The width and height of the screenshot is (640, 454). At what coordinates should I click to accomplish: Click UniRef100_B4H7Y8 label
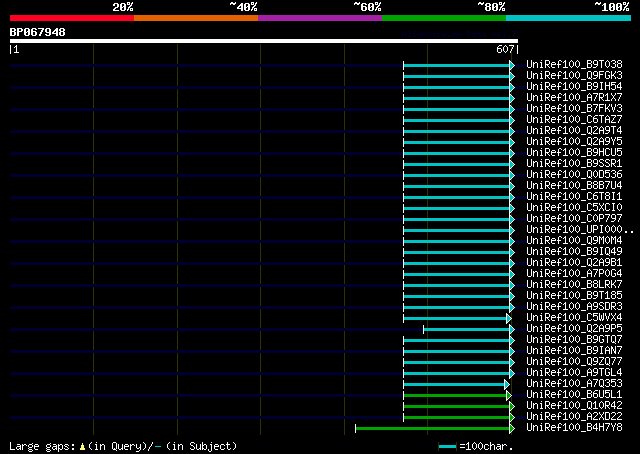(574, 428)
